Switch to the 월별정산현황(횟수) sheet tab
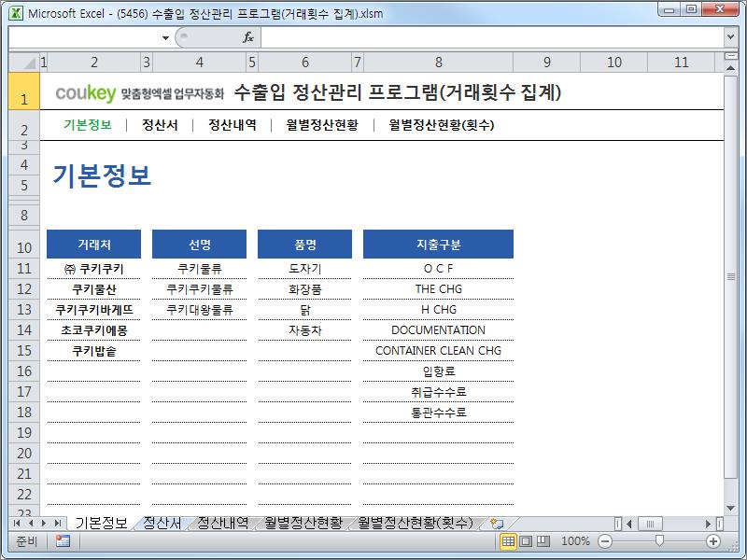 tap(416, 524)
